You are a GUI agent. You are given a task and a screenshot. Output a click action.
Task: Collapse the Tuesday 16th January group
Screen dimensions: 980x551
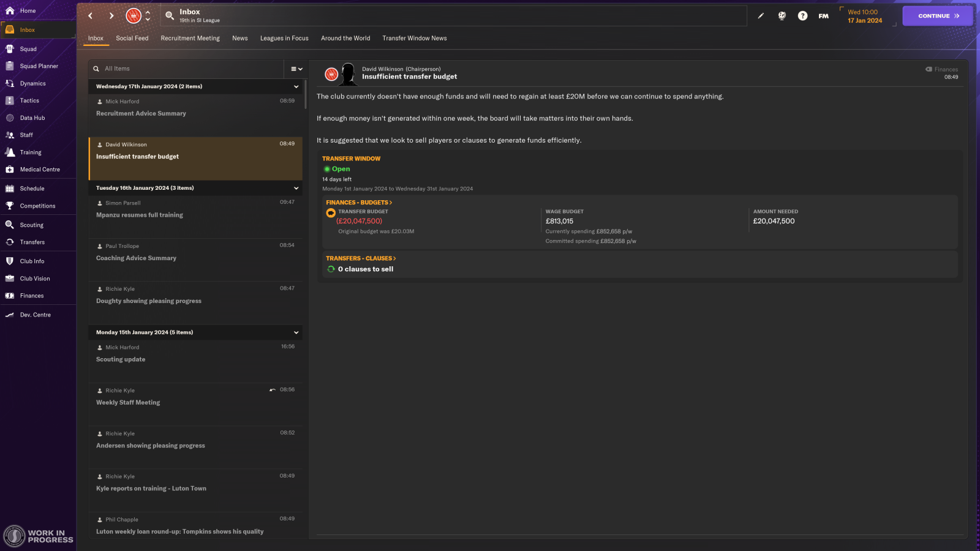pos(296,188)
